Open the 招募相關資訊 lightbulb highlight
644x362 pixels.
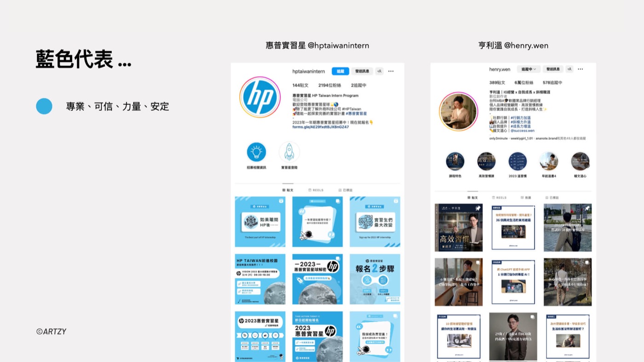[256, 152]
